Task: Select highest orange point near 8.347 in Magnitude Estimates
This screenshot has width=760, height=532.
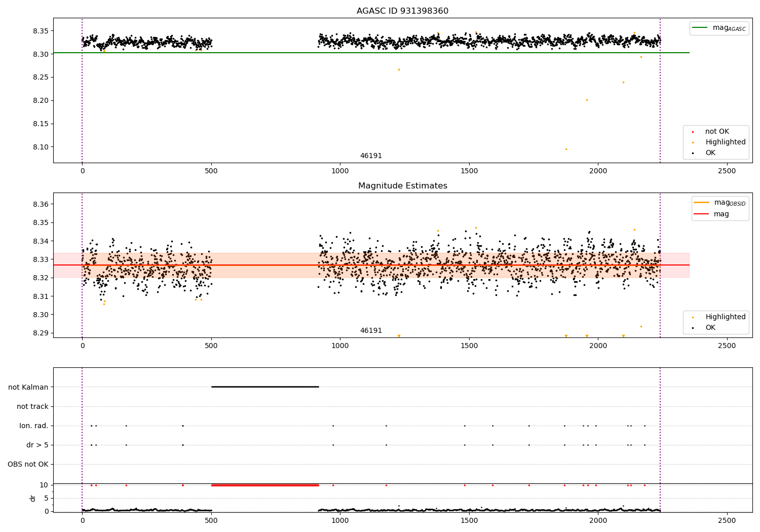Action: tap(476, 227)
